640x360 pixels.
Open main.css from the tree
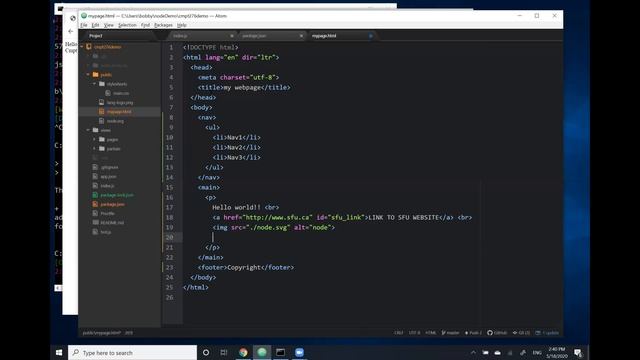click(x=121, y=93)
